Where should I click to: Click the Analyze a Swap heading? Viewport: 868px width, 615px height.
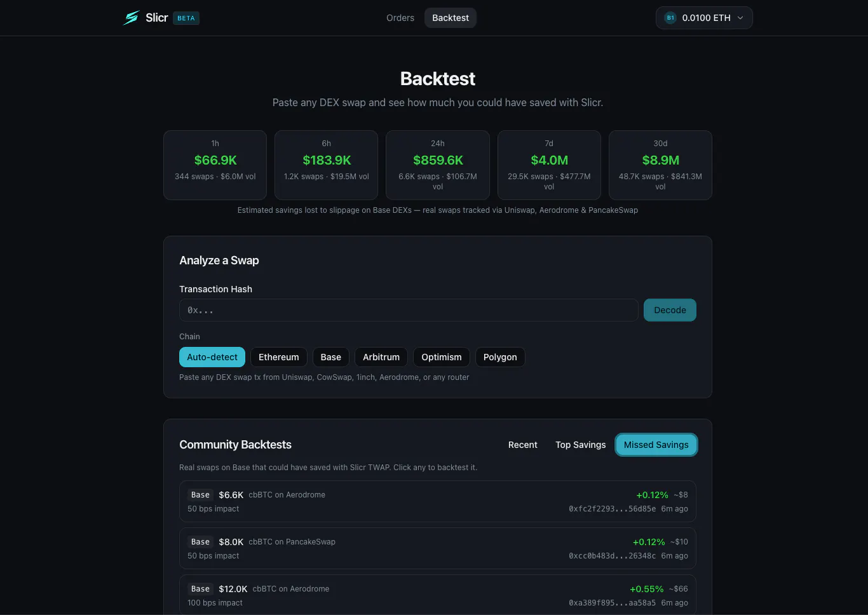click(x=219, y=260)
